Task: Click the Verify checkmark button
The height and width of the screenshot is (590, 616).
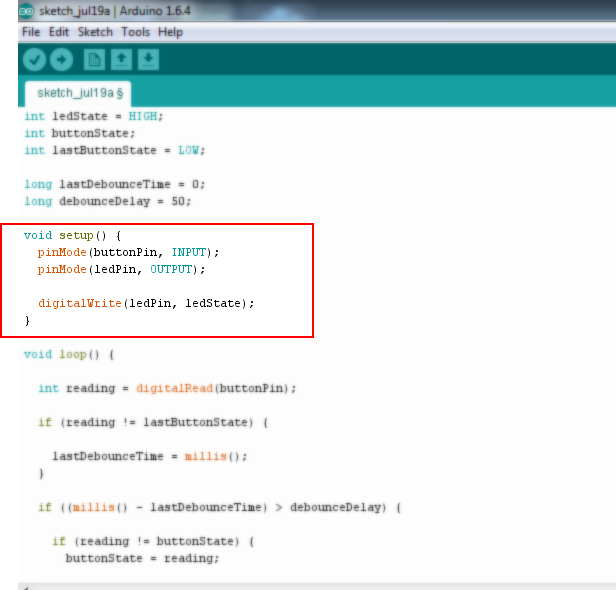Action: coord(35,60)
